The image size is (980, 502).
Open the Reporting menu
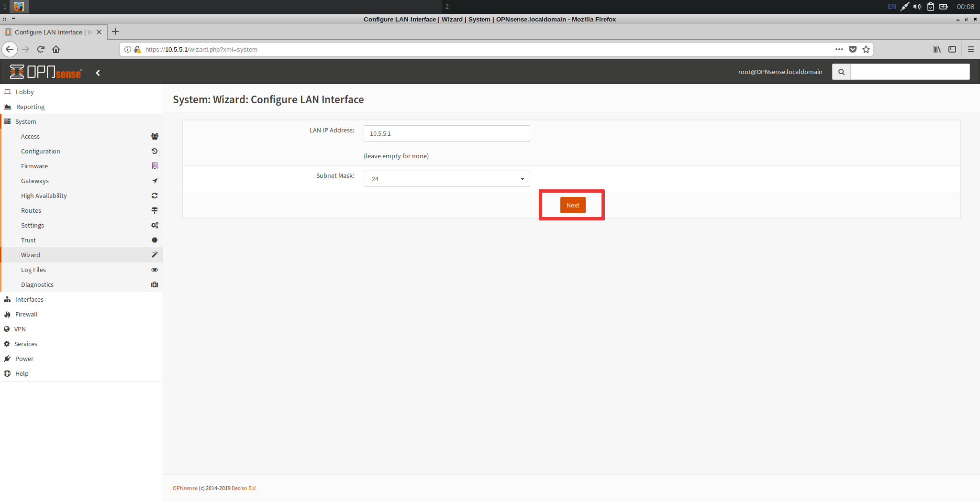pyautogui.click(x=81, y=107)
